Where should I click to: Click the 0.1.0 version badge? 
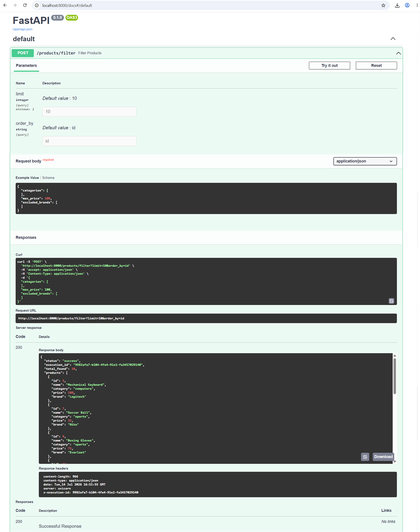pyautogui.click(x=58, y=17)
